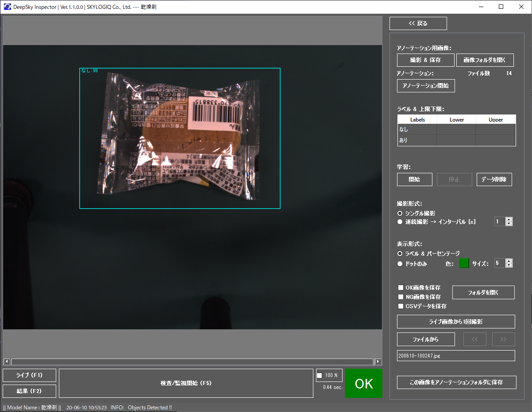The height and width of the screenshot is (412, 532).
Task: Maximize the DeepSky Inspector window
Action: point(501,7)
